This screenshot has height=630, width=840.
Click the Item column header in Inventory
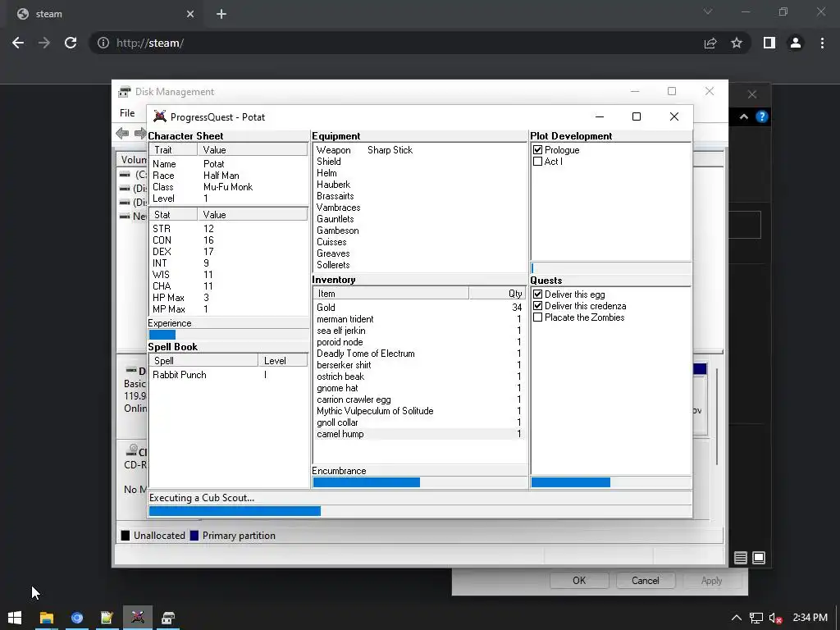tap(390, 294)
